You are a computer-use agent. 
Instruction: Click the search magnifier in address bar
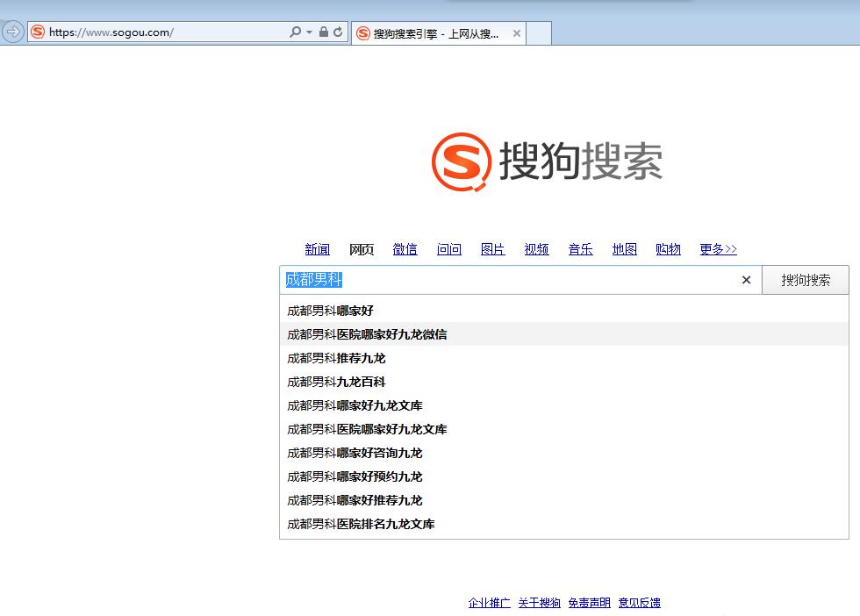coord(295,32)
